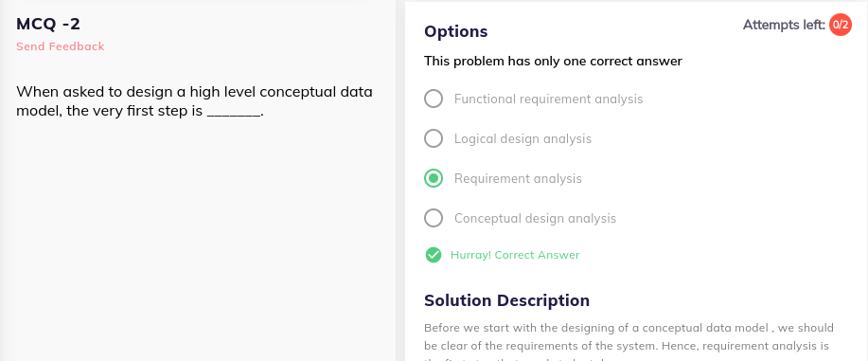This screenshot has height=361, width=868.
Task: Click the 'Requirement analysis' option text
Action: [518, 178]
